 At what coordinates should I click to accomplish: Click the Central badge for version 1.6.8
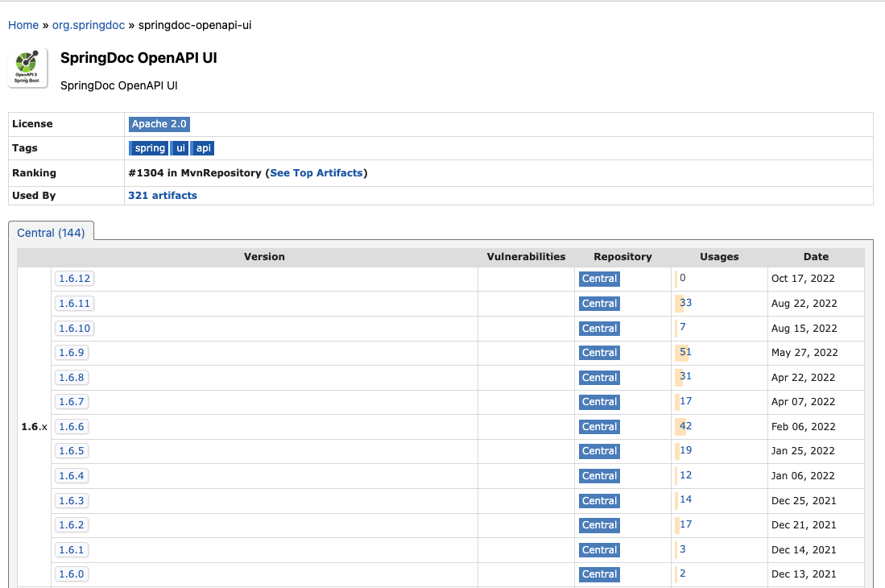599,378
